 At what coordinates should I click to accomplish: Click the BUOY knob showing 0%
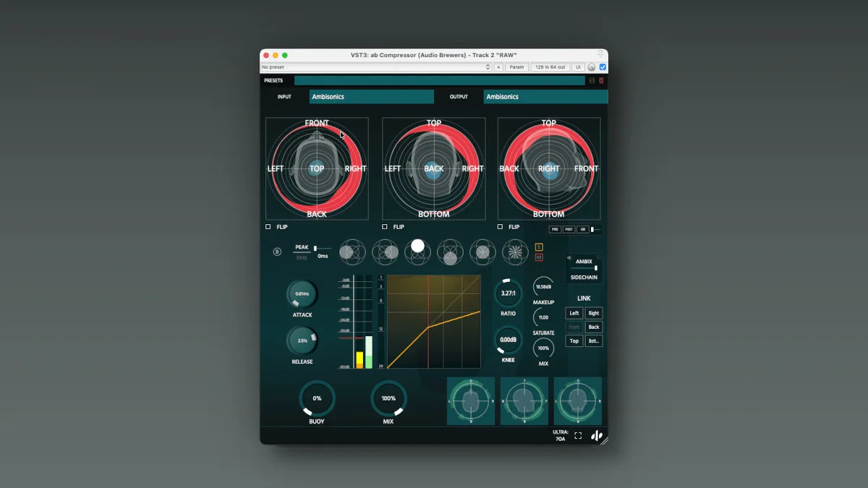coord(317,398)
